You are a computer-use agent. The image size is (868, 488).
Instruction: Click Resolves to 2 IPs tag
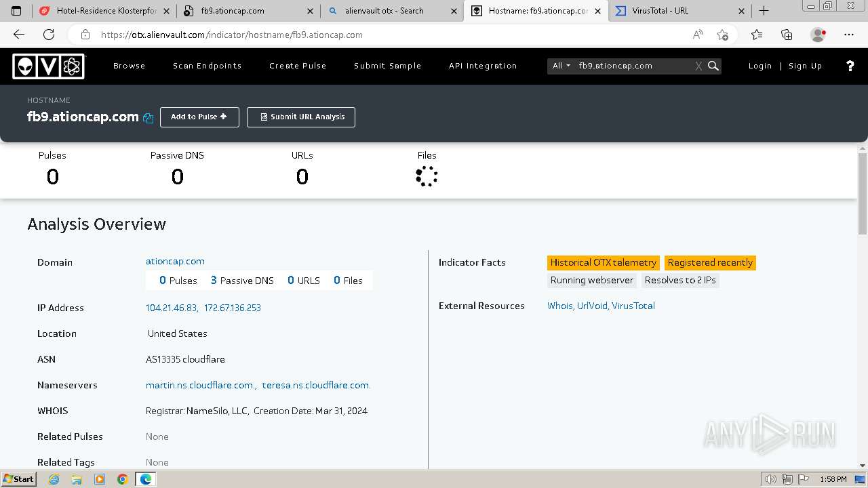coord(680,281)
